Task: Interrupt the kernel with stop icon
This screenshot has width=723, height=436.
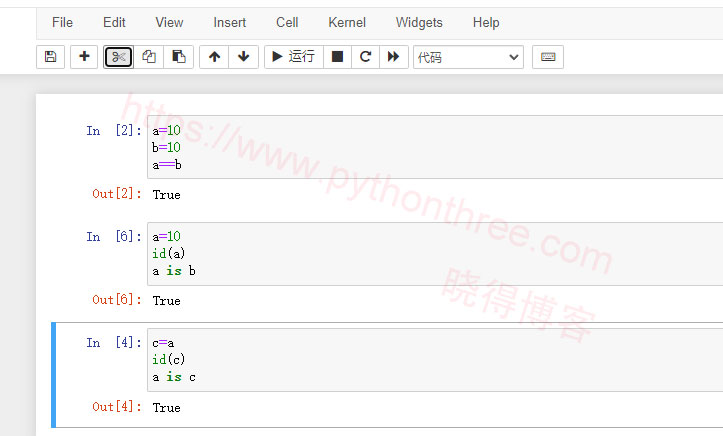Action: (338, 57)
